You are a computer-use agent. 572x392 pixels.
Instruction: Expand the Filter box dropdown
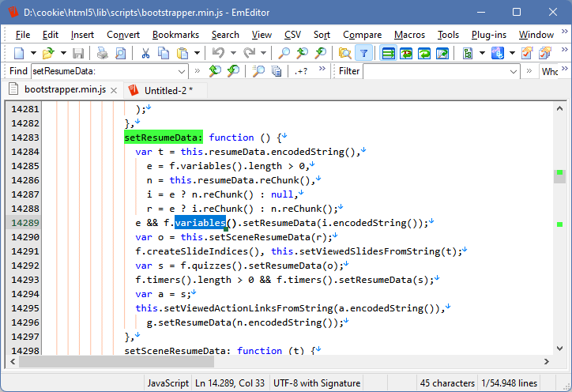pos(528,71)
